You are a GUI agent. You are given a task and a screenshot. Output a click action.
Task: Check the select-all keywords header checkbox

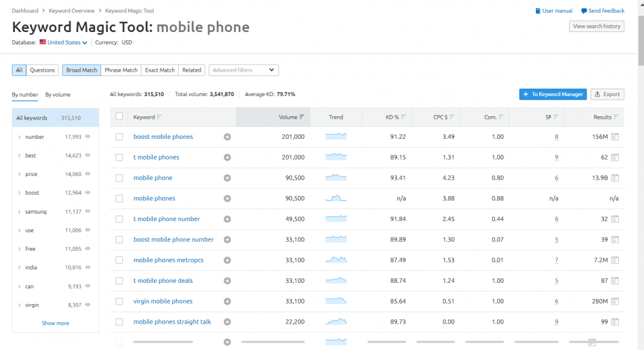[119, 117]
